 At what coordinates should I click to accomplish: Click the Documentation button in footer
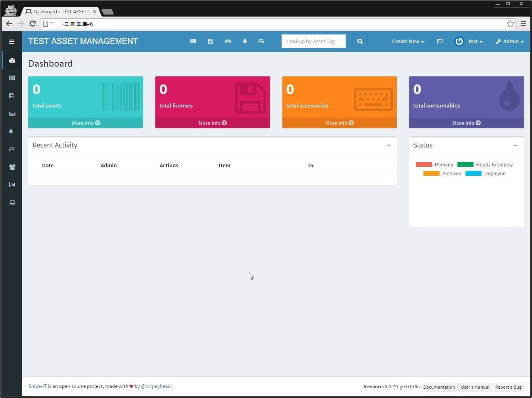pyautogui.click(x=439, y=387)
